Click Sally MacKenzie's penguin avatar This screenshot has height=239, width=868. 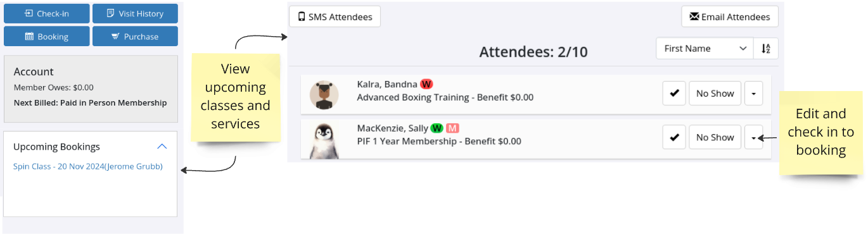(323, 140)
